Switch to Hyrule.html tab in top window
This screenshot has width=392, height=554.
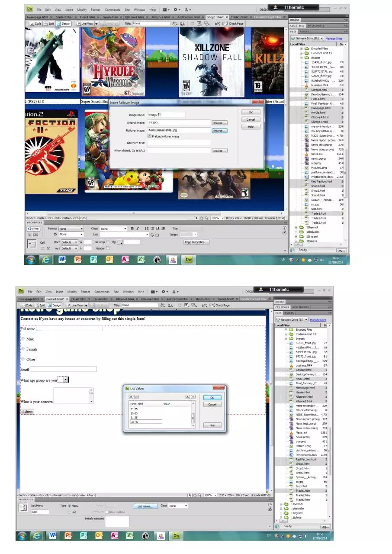(110, 17)
